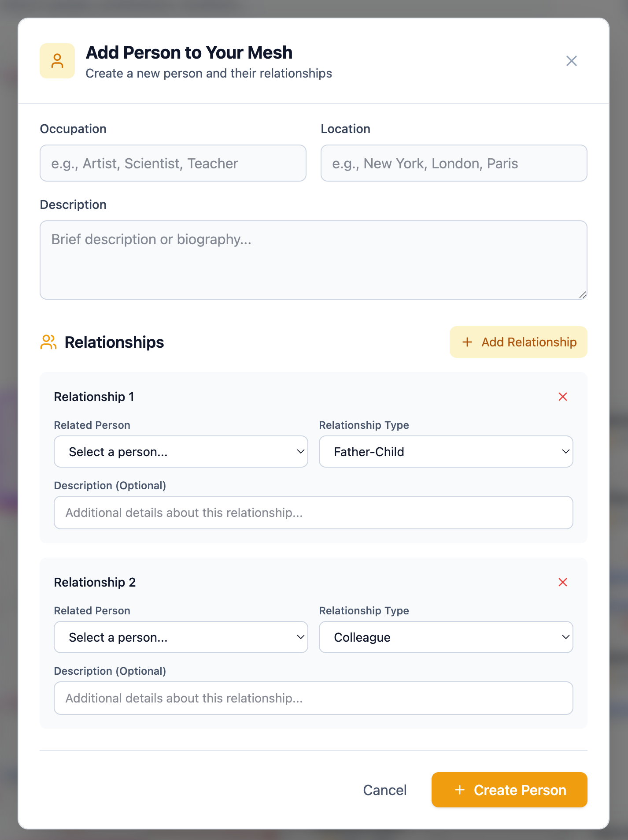
Task: Click the Cancel button
Action: coord(385,790)
